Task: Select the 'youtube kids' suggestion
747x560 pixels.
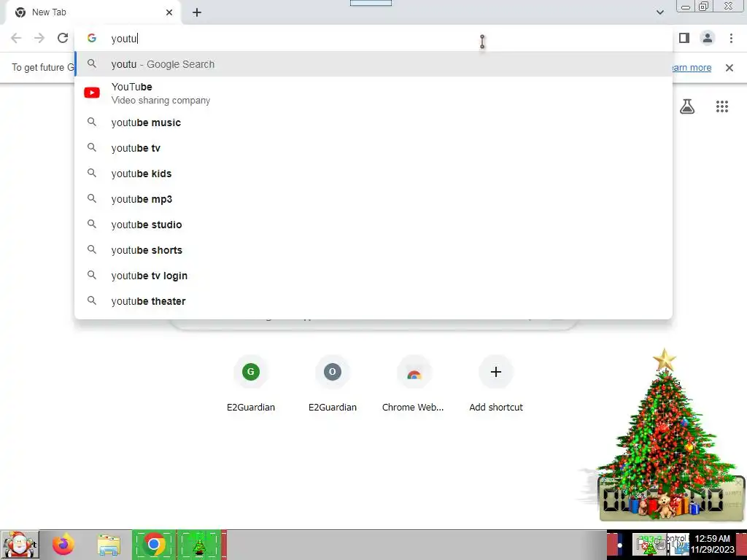Action: (373, 174)
